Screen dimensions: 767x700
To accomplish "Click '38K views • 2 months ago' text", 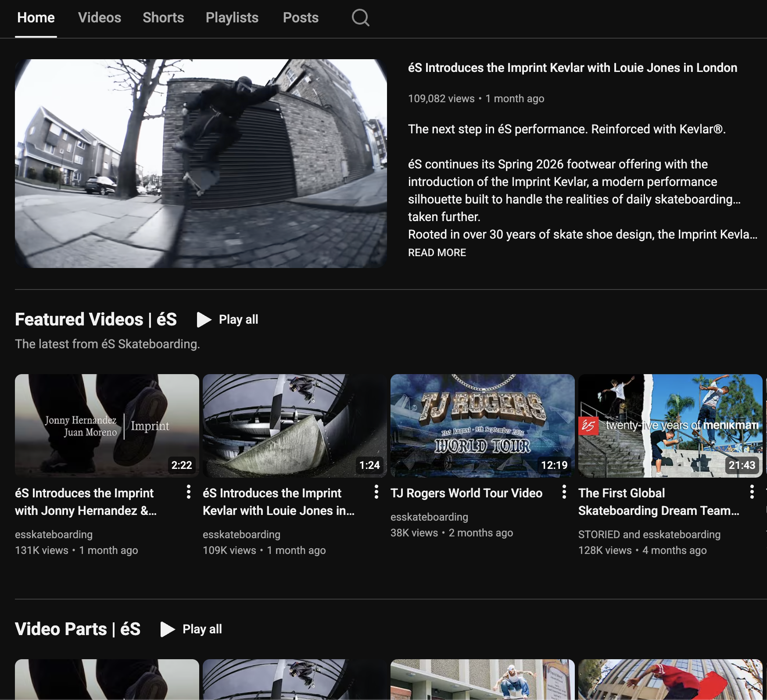I will coord(452,533).
